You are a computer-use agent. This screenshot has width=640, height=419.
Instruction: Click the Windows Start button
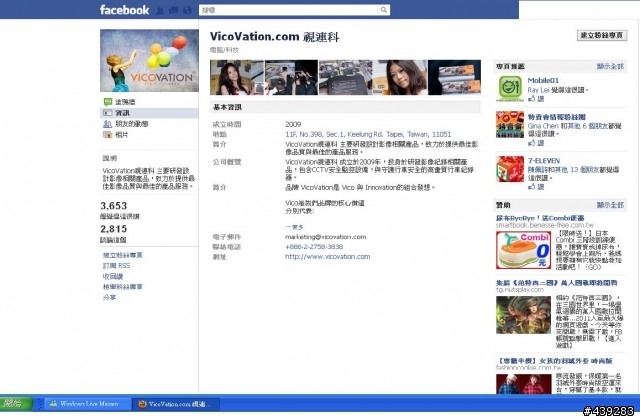(x=16, y=404)
